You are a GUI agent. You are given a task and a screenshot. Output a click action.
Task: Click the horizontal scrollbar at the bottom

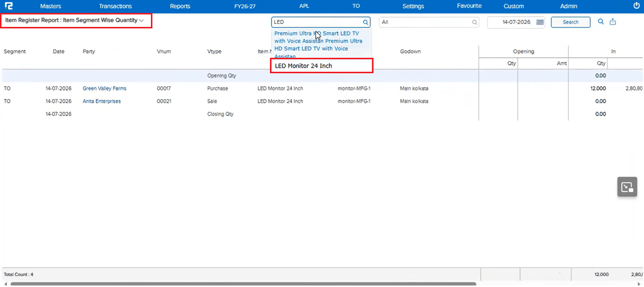pos(243,284)
